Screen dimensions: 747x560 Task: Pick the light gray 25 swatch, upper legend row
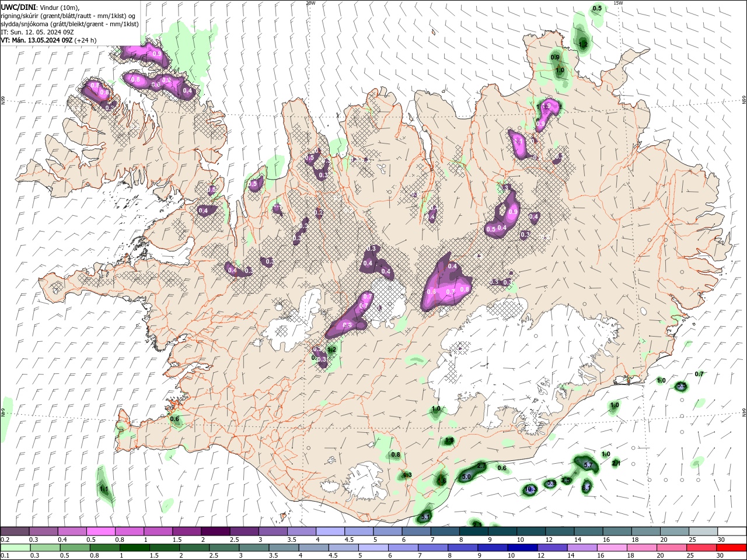coord(703,531)
